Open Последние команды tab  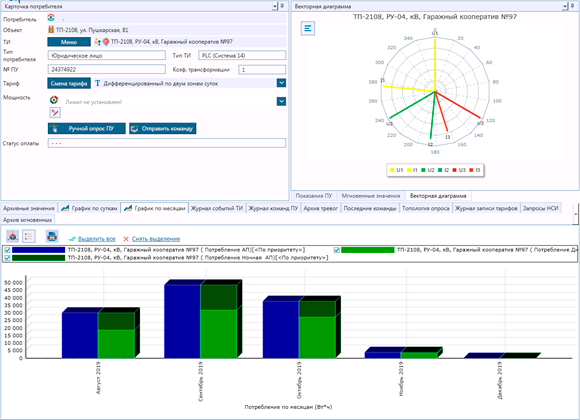pyautogui.click(x=370, y=208)
